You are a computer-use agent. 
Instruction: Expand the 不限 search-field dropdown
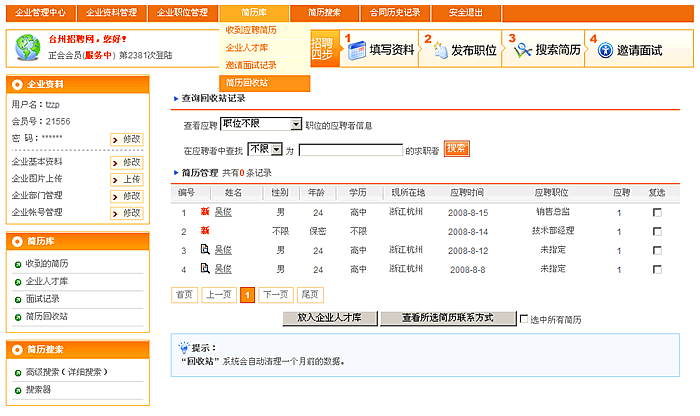pyautogui.click(x=275, y=149)
